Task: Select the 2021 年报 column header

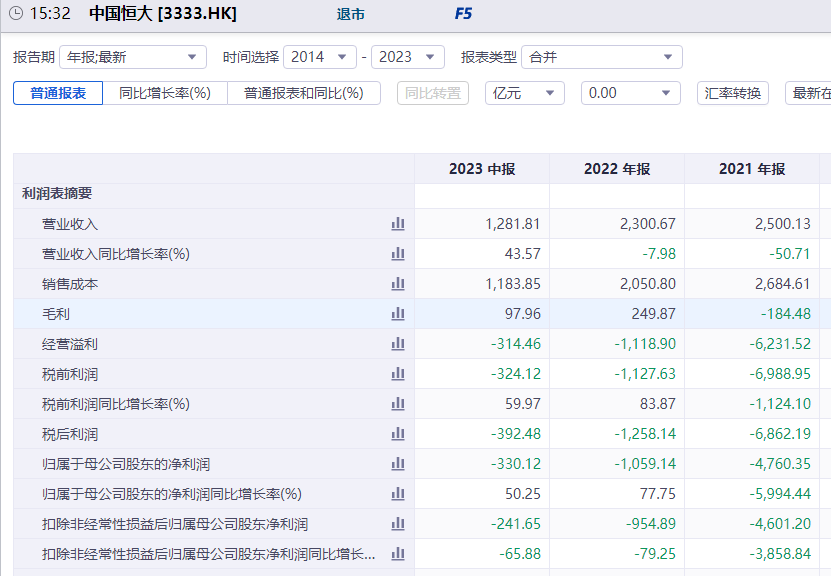Action: [x=752, y=169]
